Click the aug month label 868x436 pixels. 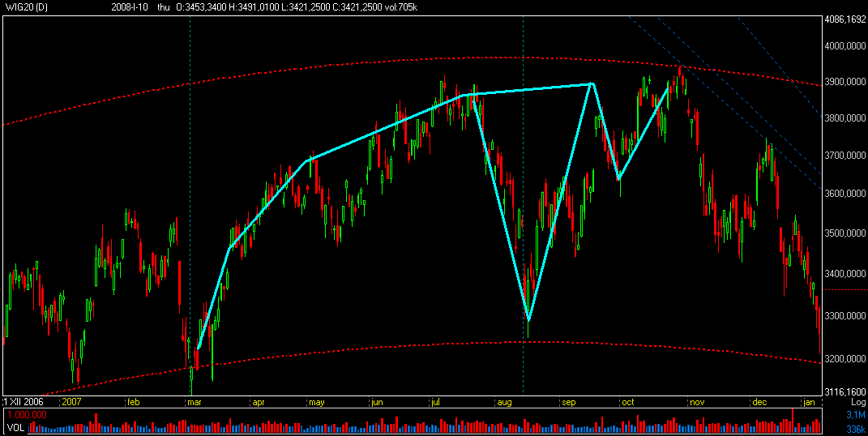(x=504, y=402)
